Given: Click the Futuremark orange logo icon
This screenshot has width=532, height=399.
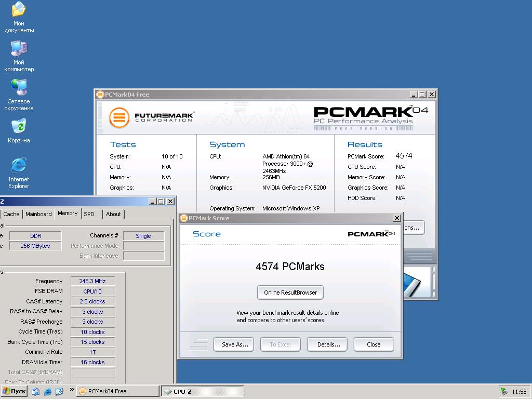Looking at the screenshot, I should pos(119,117).
